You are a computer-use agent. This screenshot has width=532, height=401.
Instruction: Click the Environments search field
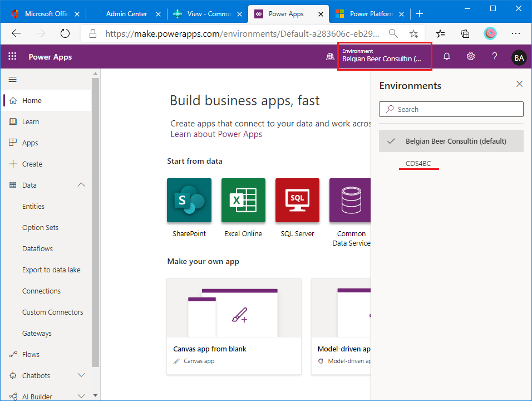click(x=451, y=109)
